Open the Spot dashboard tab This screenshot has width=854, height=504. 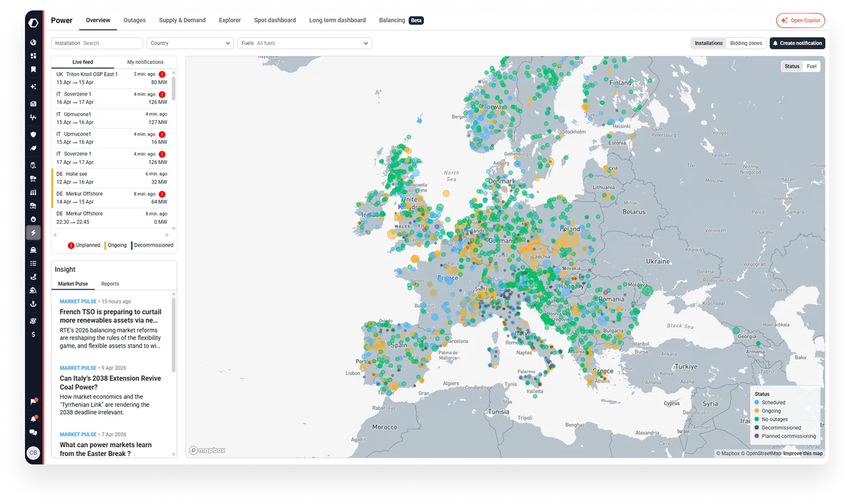pyautogui.click(x=275, y=20)
